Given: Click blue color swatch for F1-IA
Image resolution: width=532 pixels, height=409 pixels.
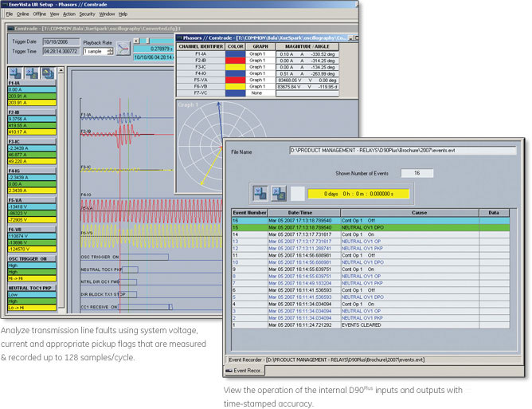Looking at the screenshot, I should [235, 53].
